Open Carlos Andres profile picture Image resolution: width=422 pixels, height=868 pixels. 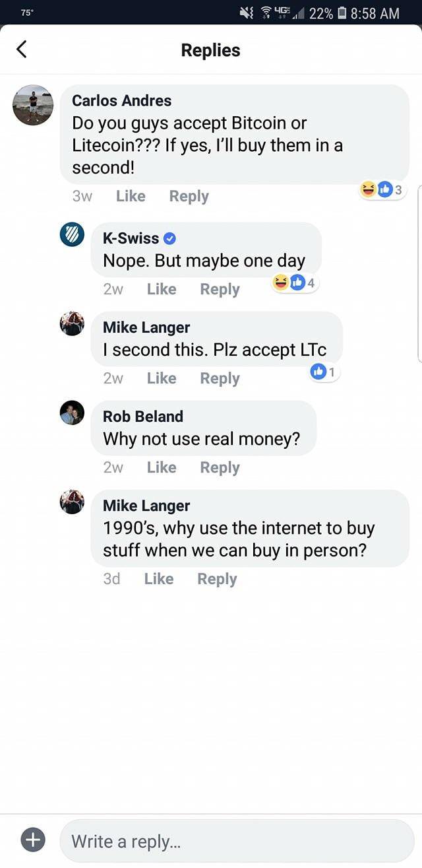(x=33, y=105)
